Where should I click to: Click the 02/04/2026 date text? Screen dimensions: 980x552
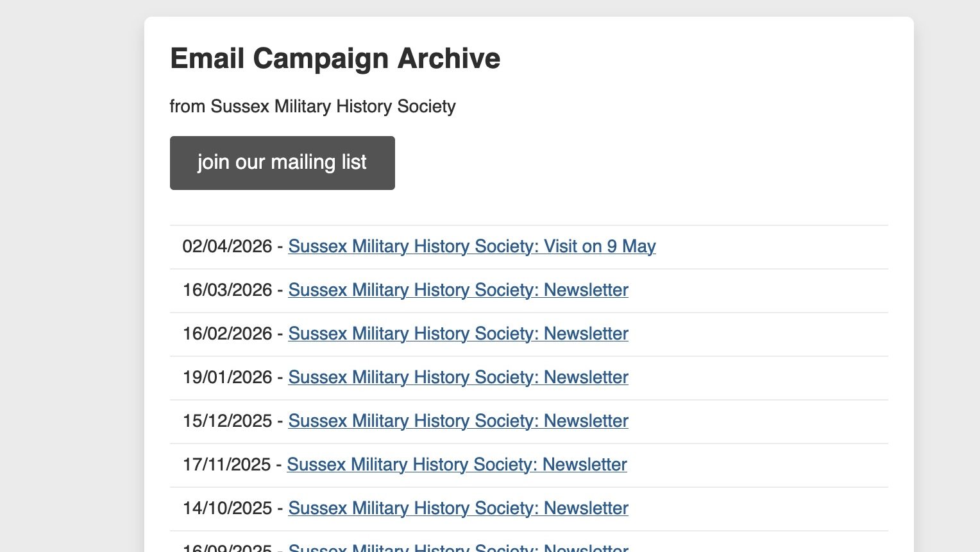227,246
